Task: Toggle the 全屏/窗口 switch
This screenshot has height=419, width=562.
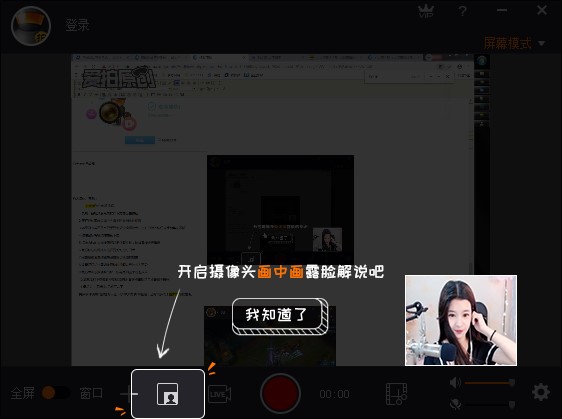Action: pos(56,392)
